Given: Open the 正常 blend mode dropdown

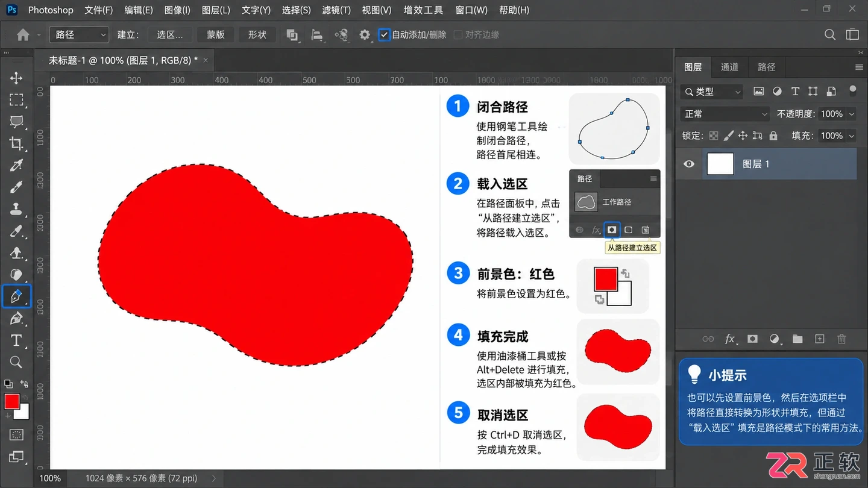Looking at the screenshot, I should (x=726, y=114).
